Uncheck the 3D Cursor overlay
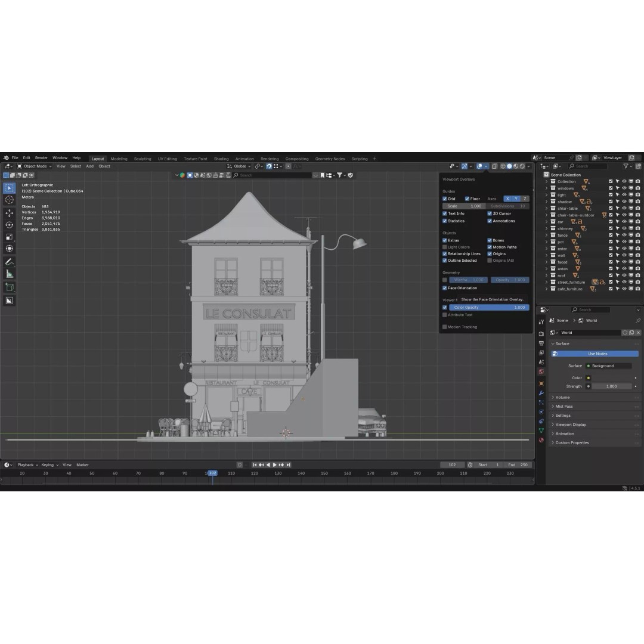644x644 pixels. [490, 213]
